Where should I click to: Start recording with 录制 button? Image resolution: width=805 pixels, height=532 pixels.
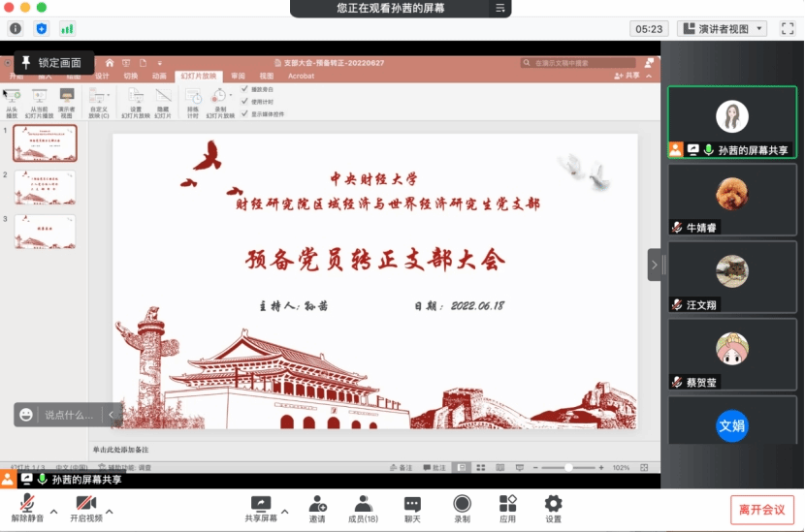pos(462,504)
